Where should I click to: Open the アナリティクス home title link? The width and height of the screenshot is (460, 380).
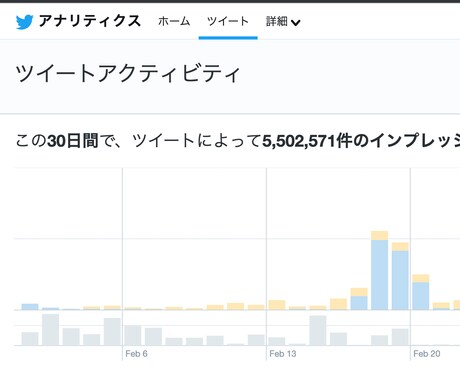click(90, 21)
